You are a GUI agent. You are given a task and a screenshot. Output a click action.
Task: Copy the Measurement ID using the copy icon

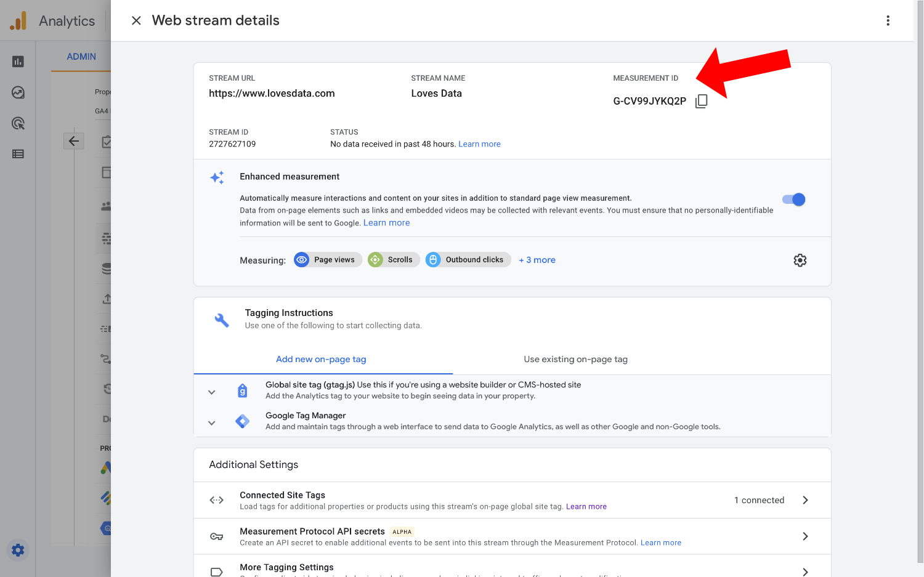coord(701,100)
